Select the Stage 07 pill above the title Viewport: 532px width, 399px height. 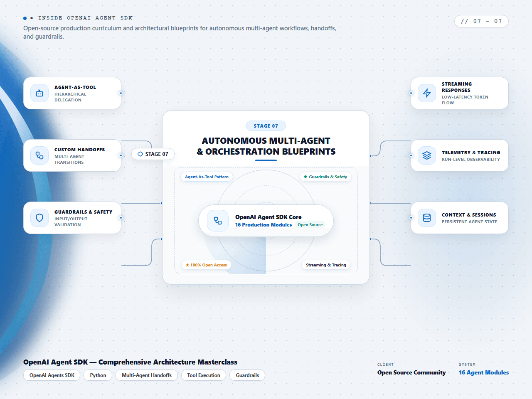pos(266,126)
